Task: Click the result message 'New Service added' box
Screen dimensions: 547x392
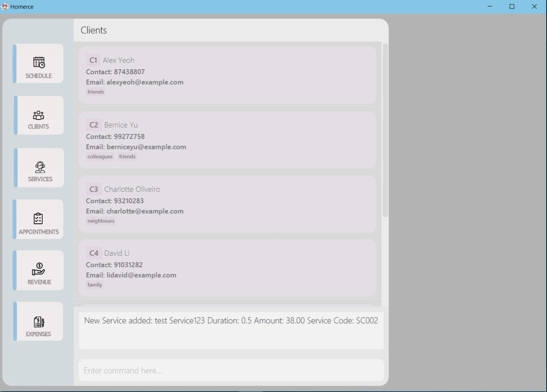Action: [x=231, y=331]
